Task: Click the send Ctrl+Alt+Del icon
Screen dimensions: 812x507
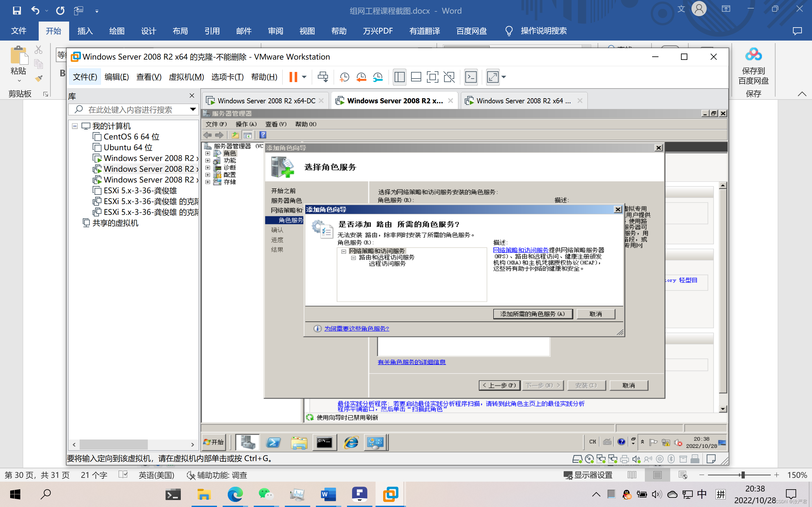Action: [323, 77]
